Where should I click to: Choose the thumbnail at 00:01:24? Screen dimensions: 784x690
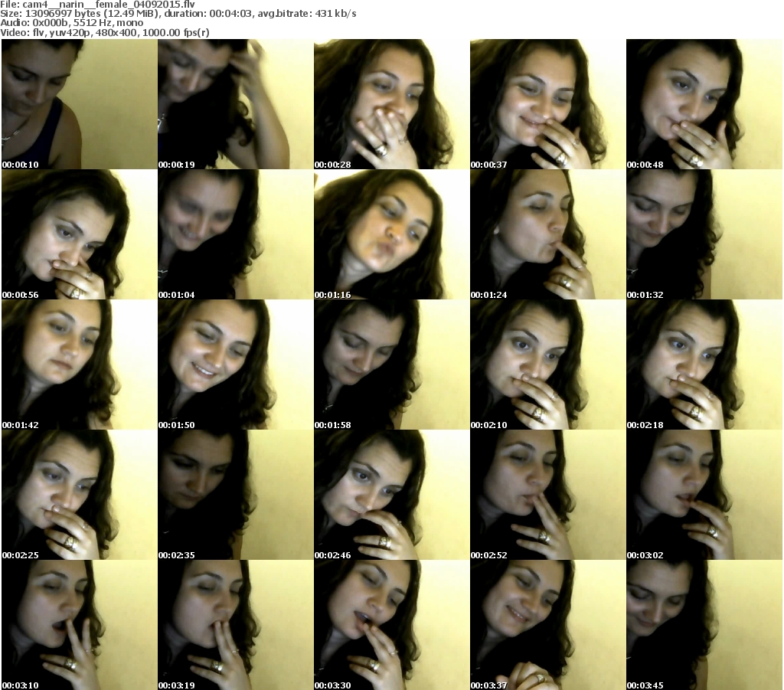coord(547,234)
